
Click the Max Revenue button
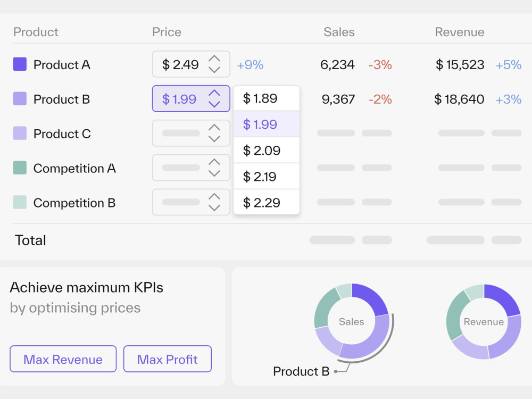pos(63,359)
